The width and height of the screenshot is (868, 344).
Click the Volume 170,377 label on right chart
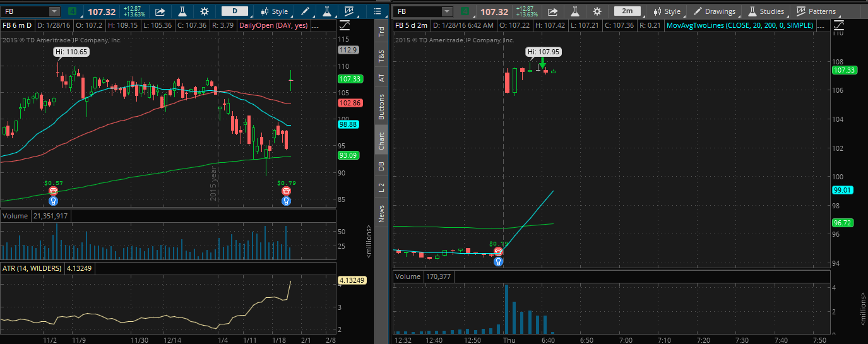click(423, 276)
